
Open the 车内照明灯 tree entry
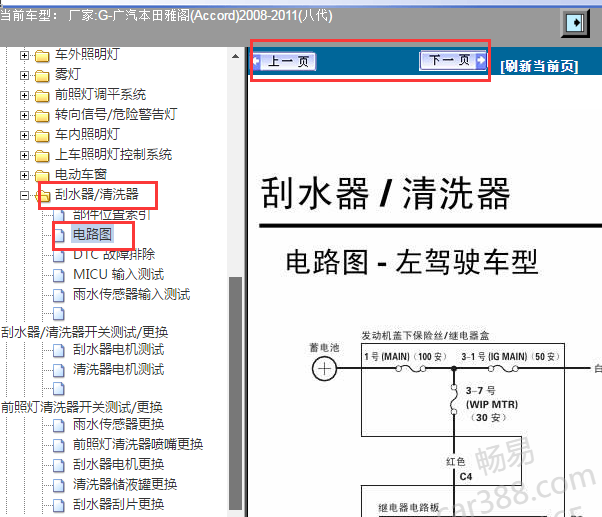(88, 134)
